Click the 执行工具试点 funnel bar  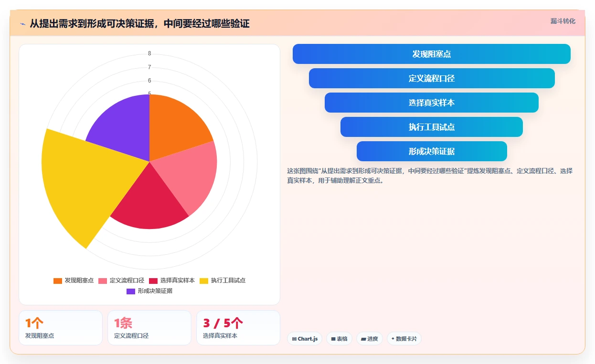click(x=432, y=127)
